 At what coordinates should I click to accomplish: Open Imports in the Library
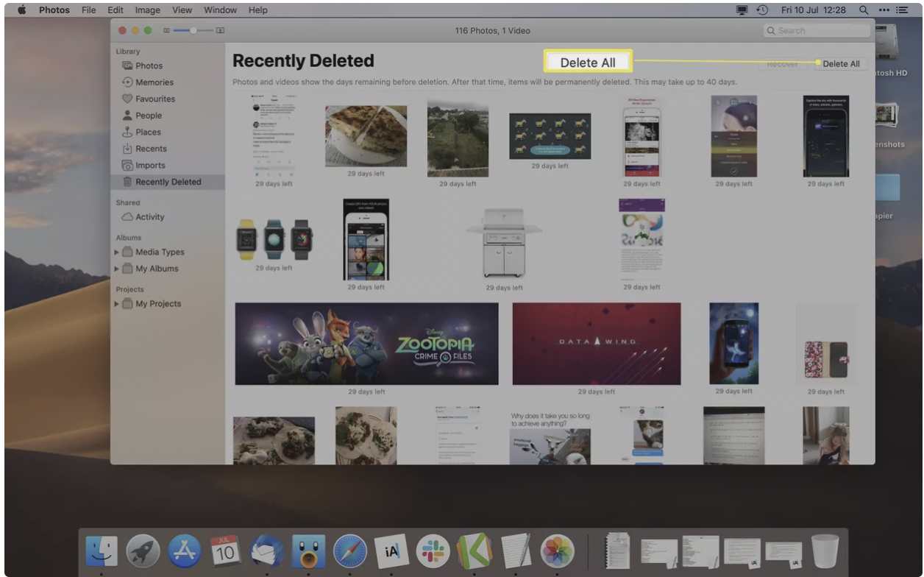[150, 166]
